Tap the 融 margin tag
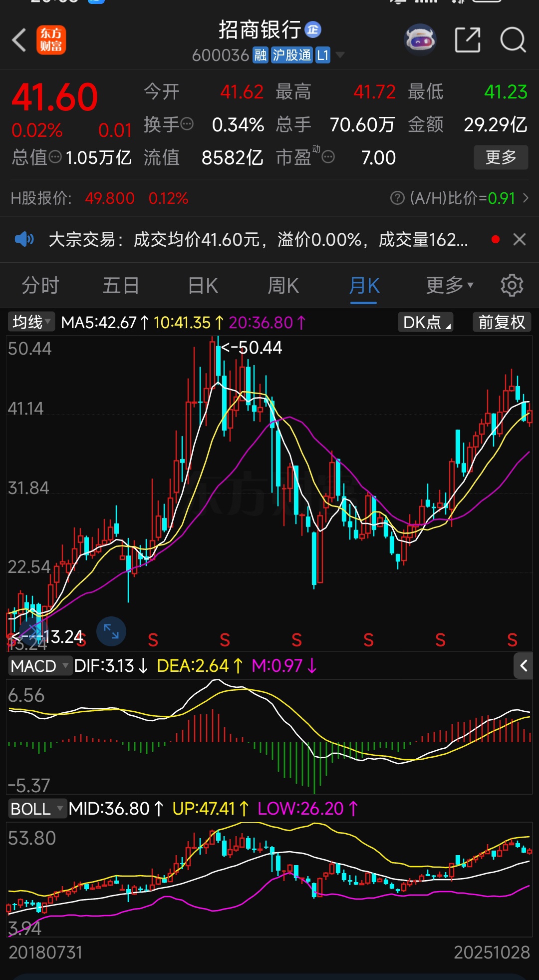The height and width of the screenshot is (980, 539). [x=261, y=55]
